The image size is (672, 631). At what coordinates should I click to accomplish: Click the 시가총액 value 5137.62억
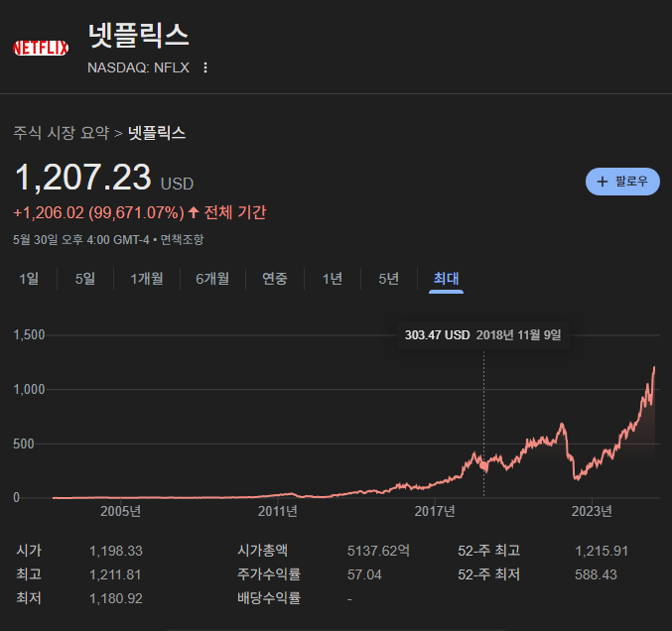pos(378,551)
